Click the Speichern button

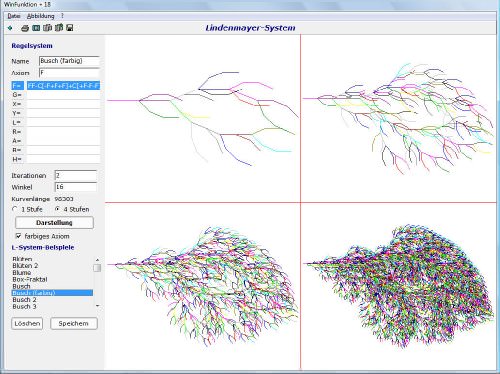tap(74, 324)
